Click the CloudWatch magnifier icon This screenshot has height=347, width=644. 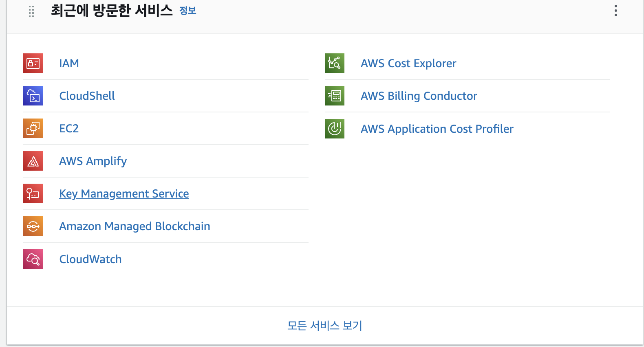(33, 259)
